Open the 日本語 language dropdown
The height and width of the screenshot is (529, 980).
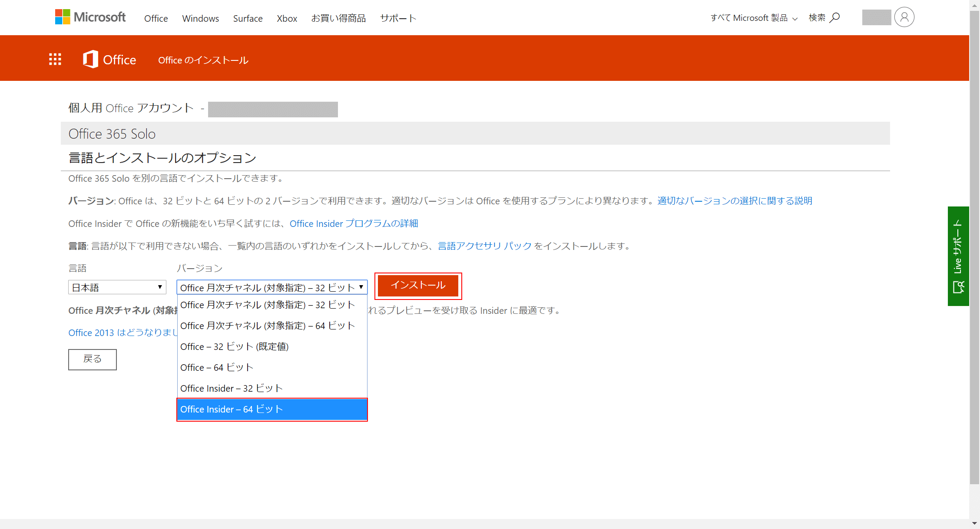pyautogui.click(x=116, y=287)
